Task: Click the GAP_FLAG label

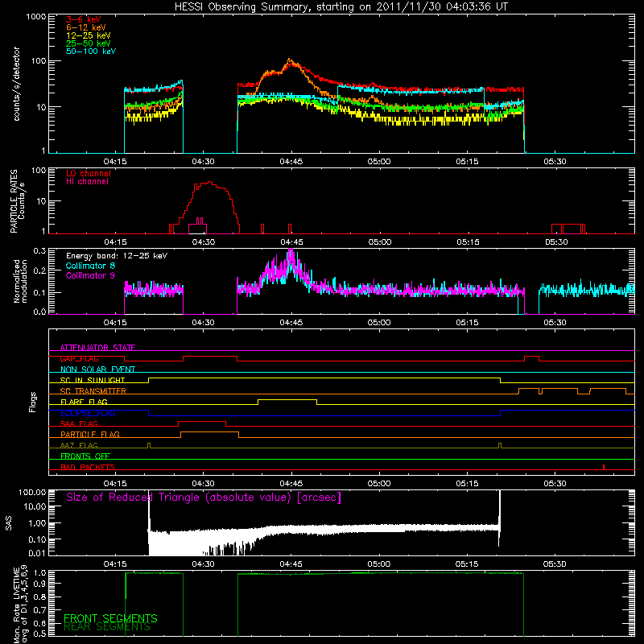Action: tap(79, 358)
